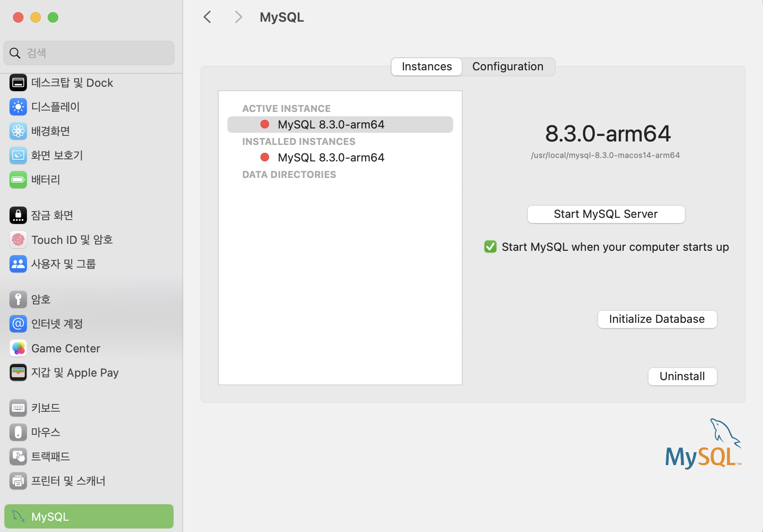Click the search magnifier icon

click(15, 53)
